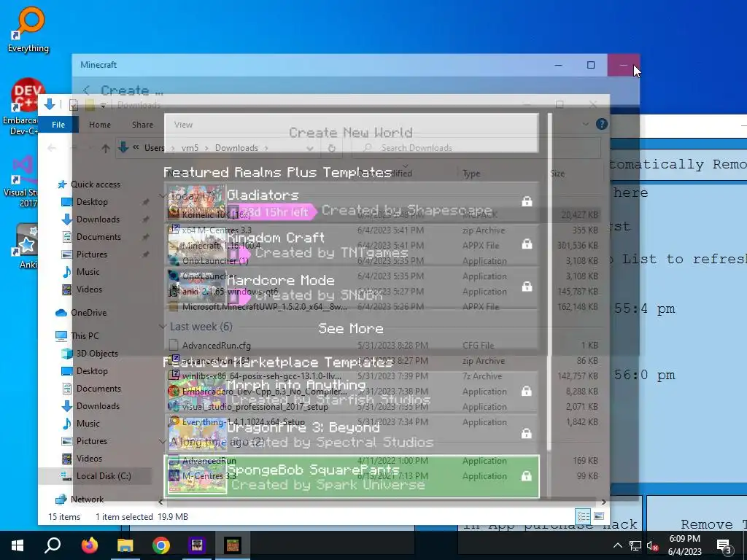
Task: Select winlibs-x86_64-posix-seh-gcc 7z archive
Action: 261,376
